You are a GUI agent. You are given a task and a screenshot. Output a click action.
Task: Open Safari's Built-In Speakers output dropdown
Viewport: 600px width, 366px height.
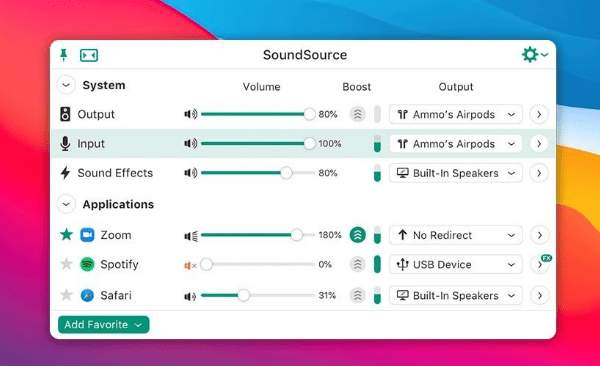[x=456, y=296]
